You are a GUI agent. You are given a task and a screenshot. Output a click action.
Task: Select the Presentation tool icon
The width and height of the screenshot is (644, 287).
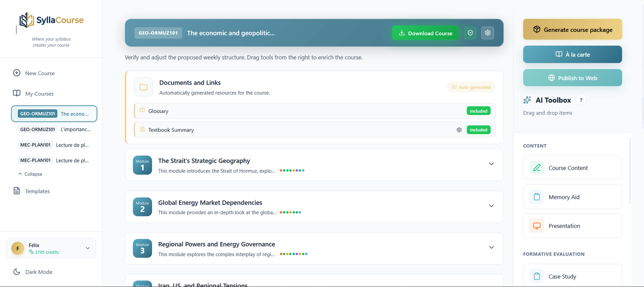pyautogui.click(x=537, y=226)
